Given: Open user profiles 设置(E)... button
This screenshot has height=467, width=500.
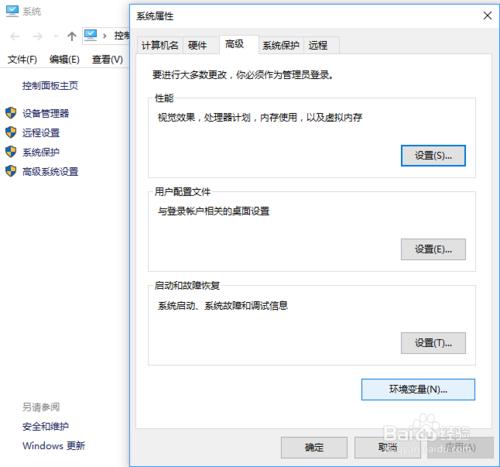Looking at the screenshot, I should pyautogui.click(x=433, y=249).
